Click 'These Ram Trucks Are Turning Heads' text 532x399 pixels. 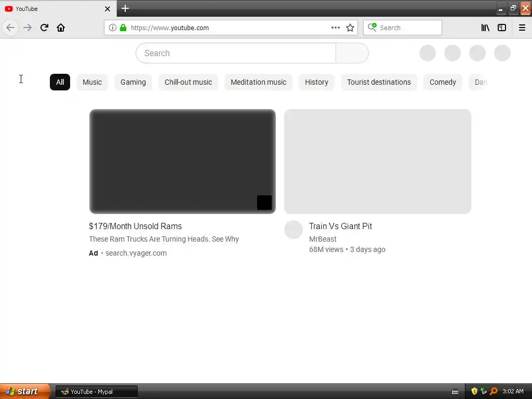click(164, 239)
